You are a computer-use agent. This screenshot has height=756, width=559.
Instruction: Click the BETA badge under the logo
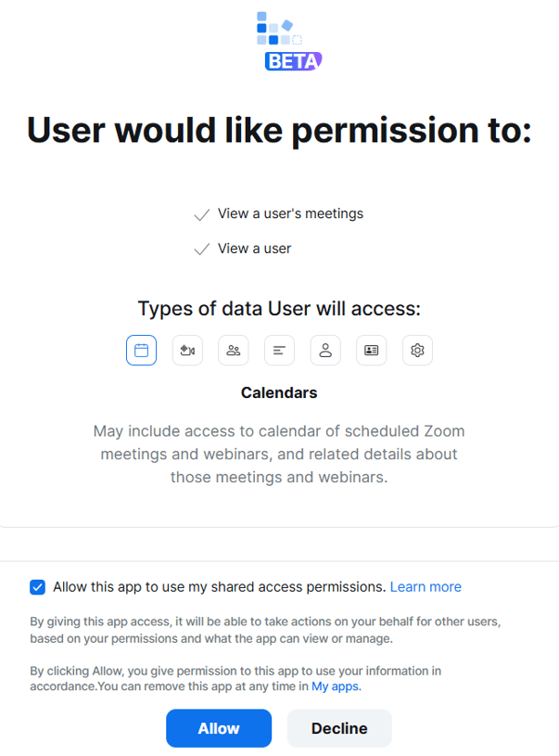pos(294,61)
